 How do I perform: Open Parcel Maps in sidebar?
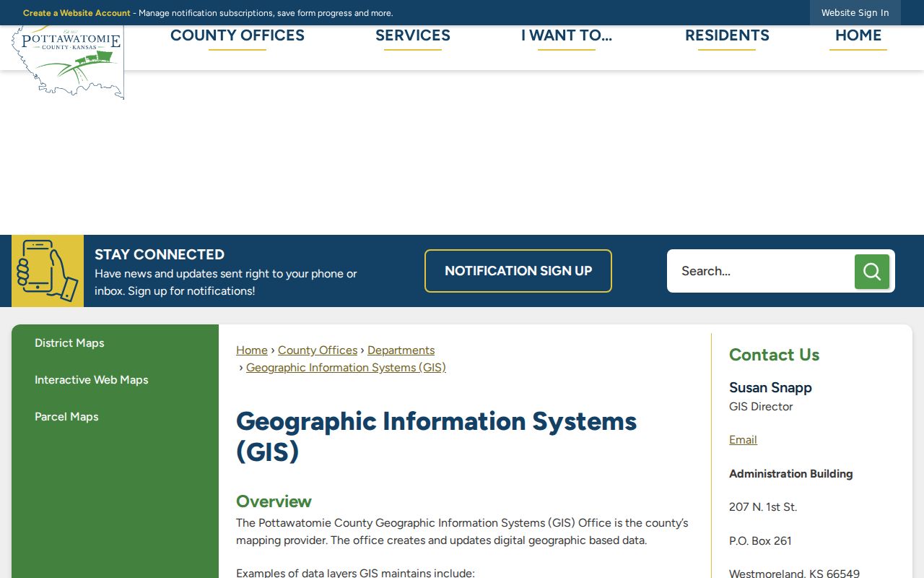(66, 417)
